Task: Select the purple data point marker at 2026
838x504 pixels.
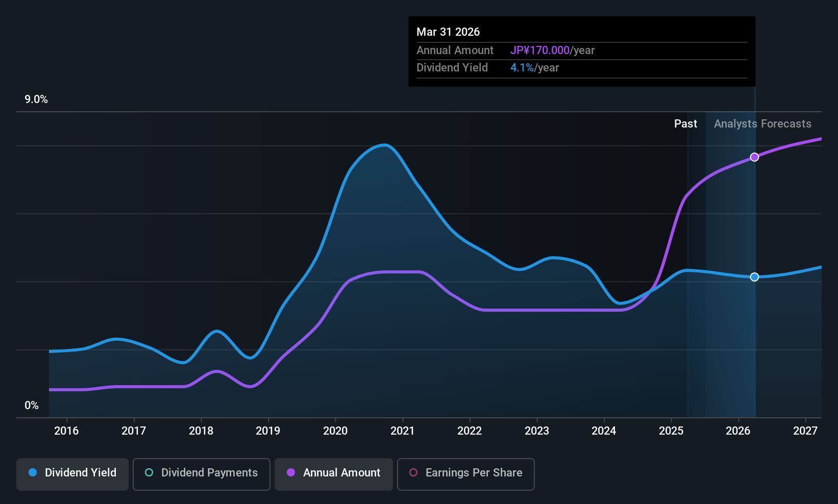Action: [x=754, y=157]
